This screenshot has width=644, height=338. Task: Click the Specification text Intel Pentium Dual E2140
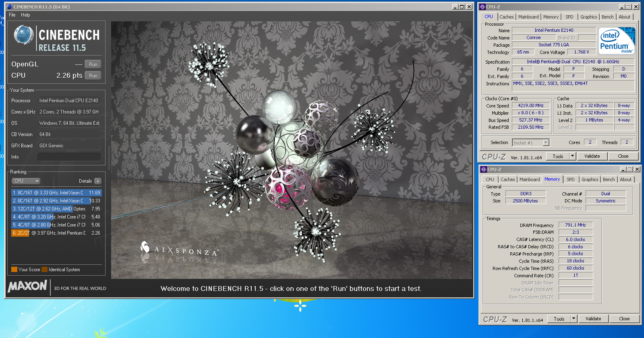click(x=573, y=62)
